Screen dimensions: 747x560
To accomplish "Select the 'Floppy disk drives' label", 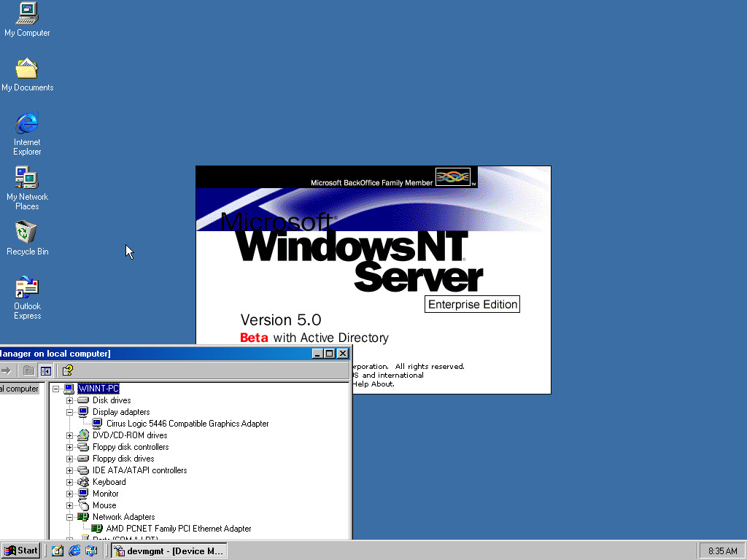I will click(123, 459).
